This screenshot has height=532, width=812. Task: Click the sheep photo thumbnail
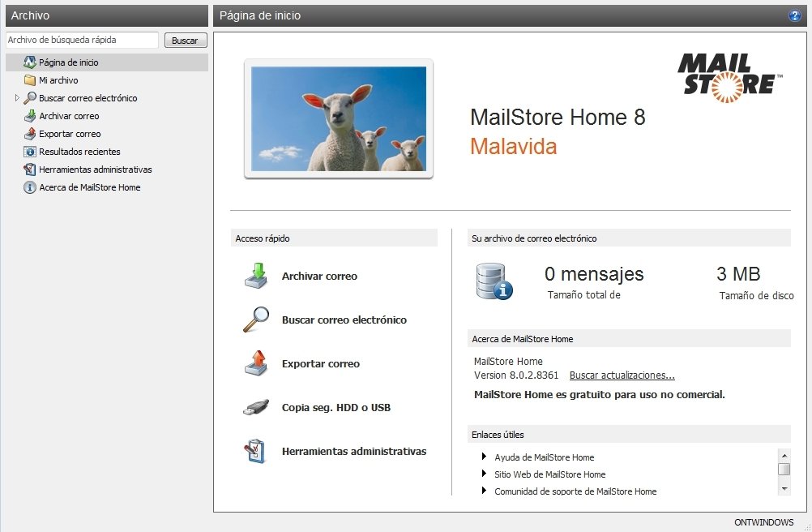coord(339,118)
